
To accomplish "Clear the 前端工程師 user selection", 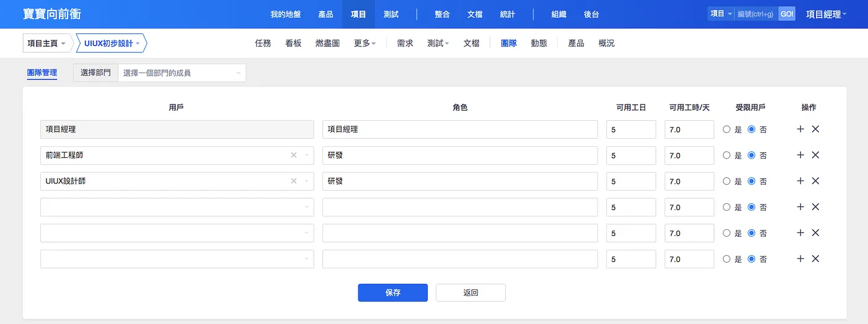I will click(x=294, y=155).
